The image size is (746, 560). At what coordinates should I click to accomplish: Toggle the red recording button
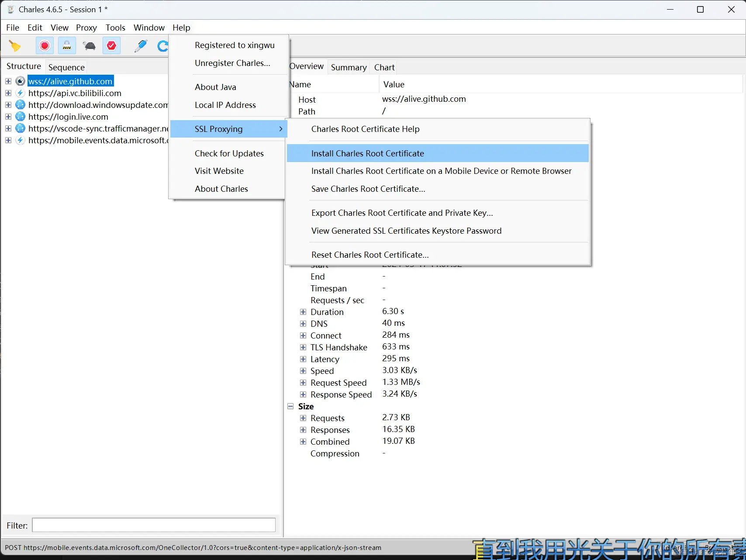point(45,46)
